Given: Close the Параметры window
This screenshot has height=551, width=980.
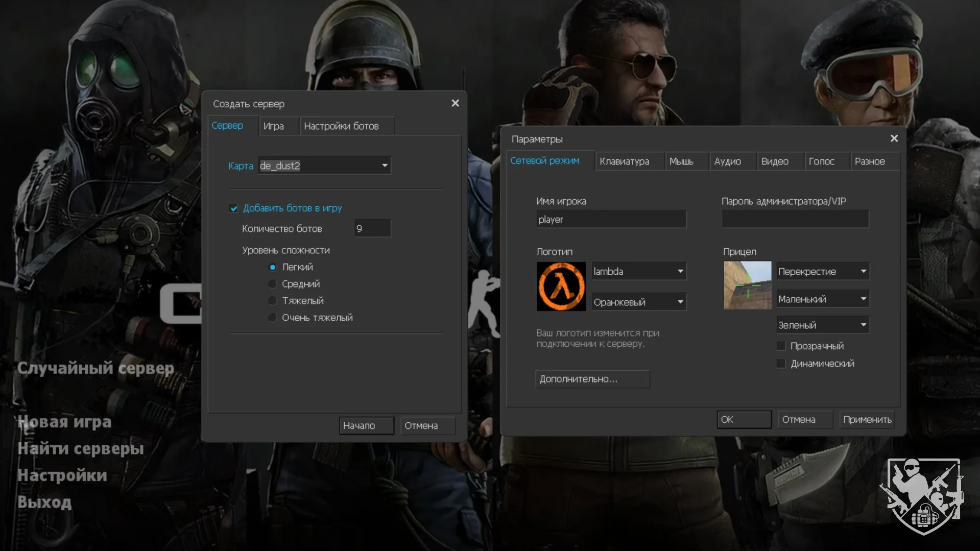Looking at the screenshot, I should [894, 138].
